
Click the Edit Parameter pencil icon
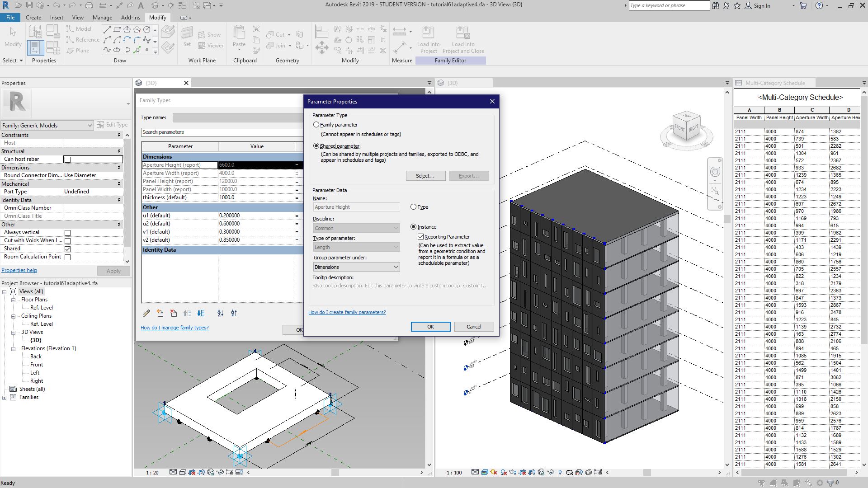146,313
